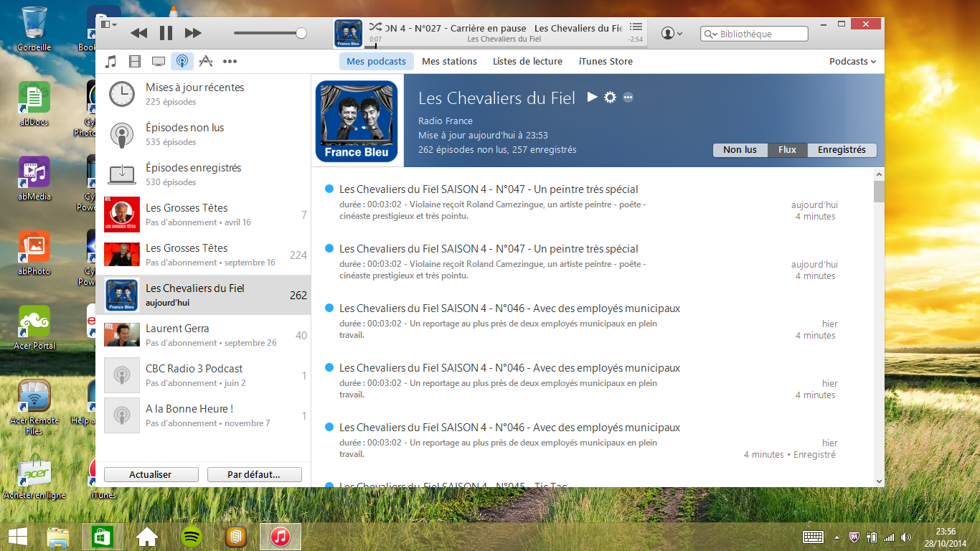This screenshot has width=980, height=551.
Task: Open Acheter en ligne desktop shortcut
Action: pos(34,476)
